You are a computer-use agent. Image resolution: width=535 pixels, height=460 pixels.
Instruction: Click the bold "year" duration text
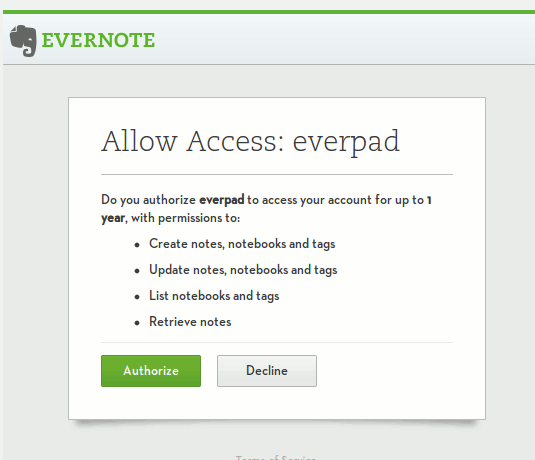[x=113, y=218]
